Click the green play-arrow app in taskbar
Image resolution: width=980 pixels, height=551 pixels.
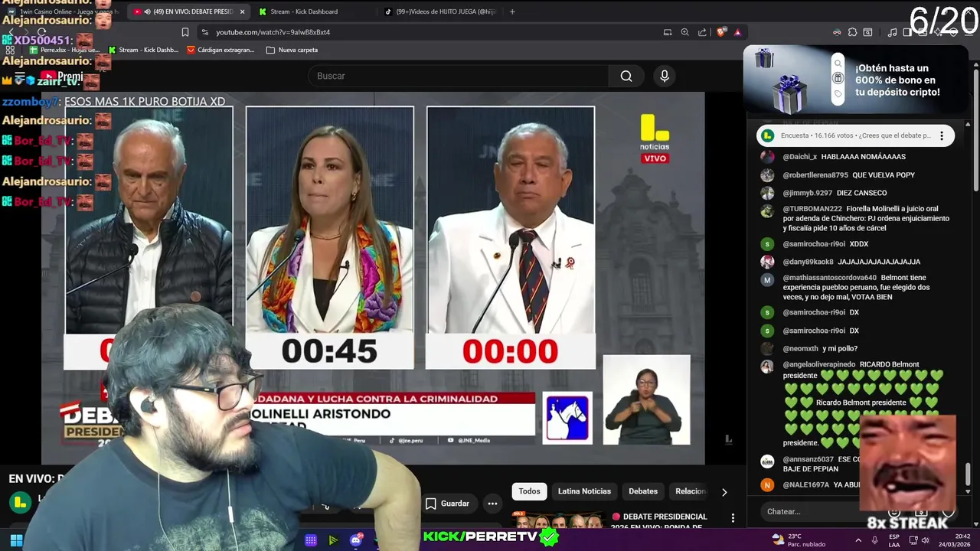coord(333,540)
